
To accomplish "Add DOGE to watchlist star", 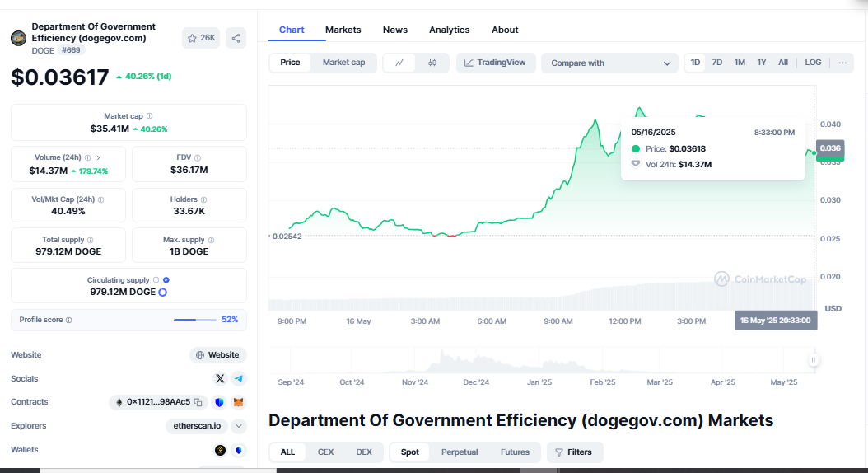I will (192, 38).
